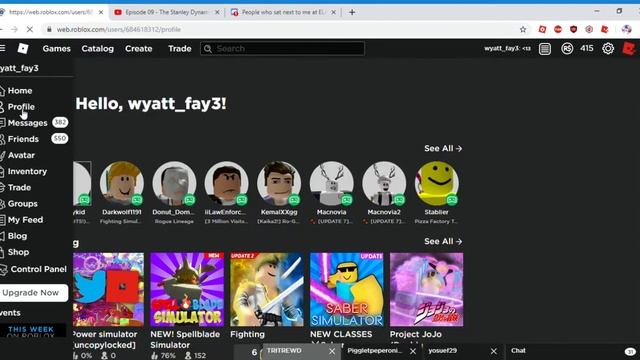Open Inventory in sidebar
Screen dimensions: 640x360
pyautogui.click(x=27, y=171)
